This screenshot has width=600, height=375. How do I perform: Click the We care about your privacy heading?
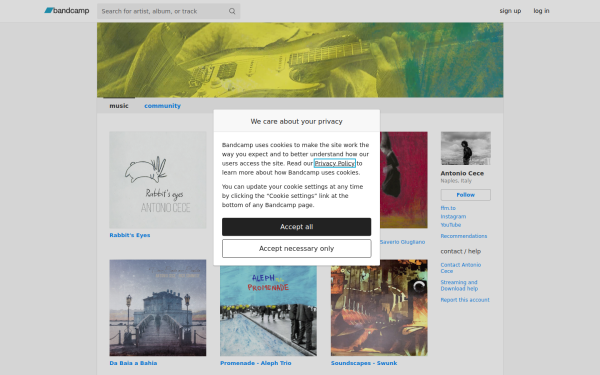(297, 121)
